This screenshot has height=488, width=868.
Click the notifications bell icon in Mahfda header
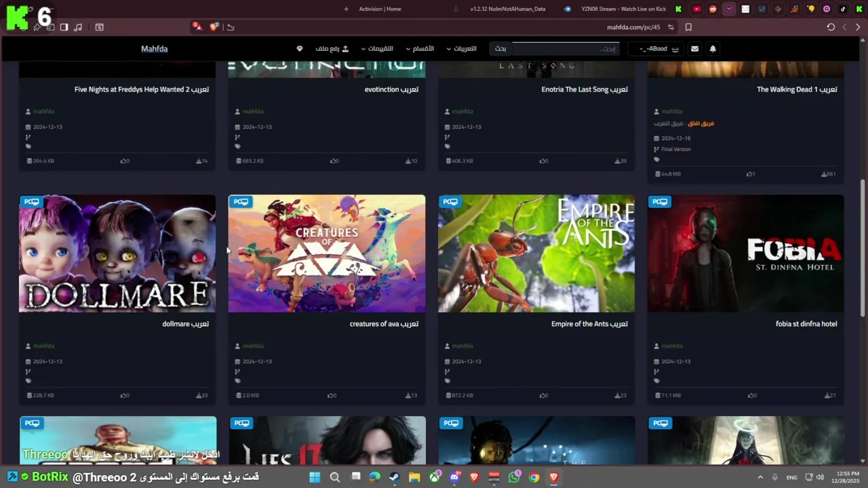[x=713, y=49]
